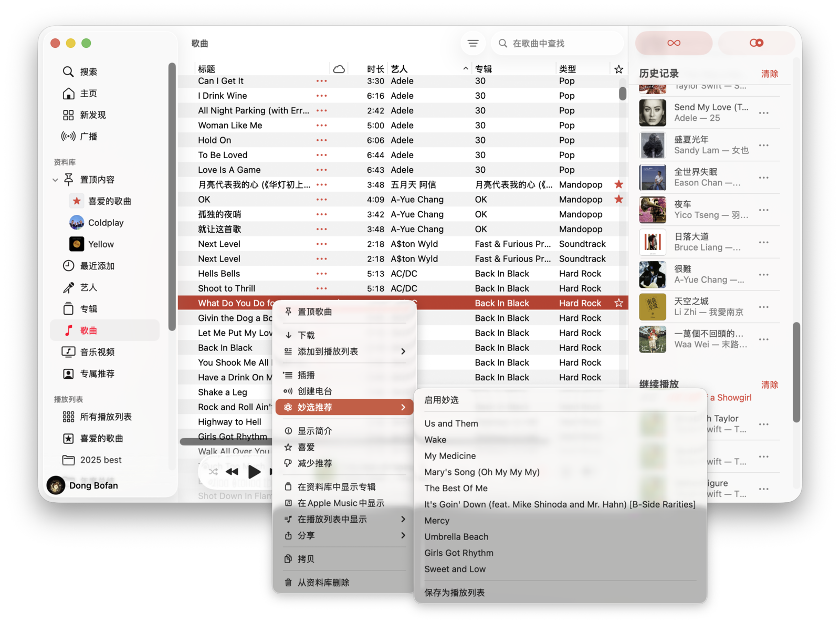
Task: Choose 拷贝 from the context menu
Action: click(x=344, y=559)
